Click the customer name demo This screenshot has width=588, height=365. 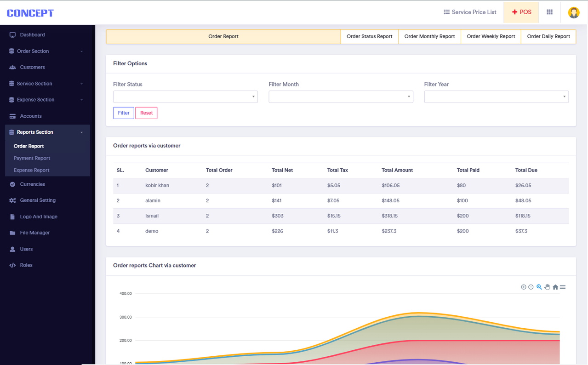click(152, 231)
